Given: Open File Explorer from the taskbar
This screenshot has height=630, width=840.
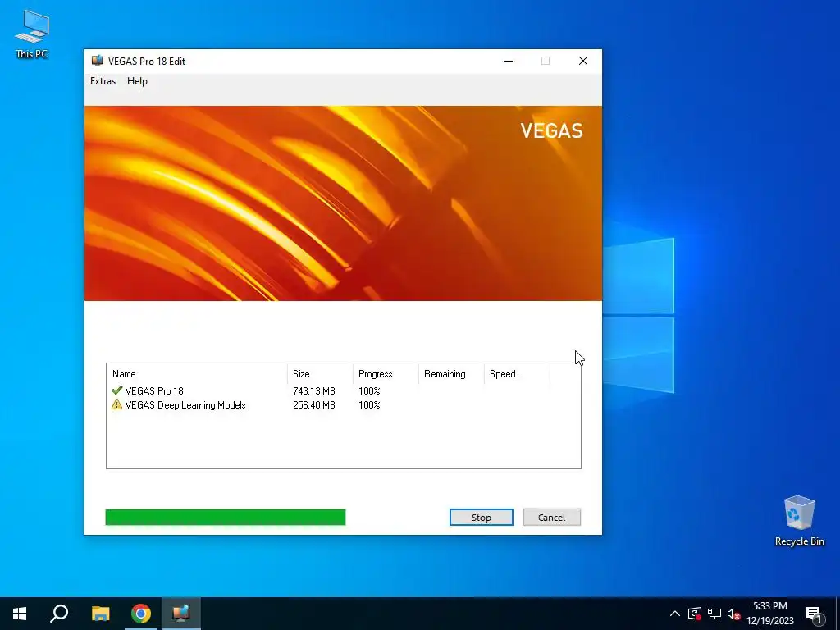Looking at the screenshot, I should pyautogui.click(x=100, y=614).
